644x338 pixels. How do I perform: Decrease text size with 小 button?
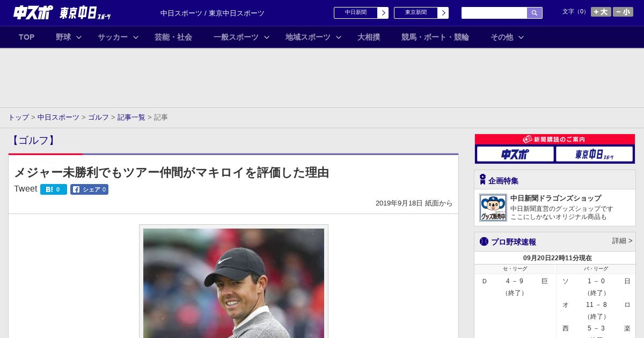tap(623, 12)
